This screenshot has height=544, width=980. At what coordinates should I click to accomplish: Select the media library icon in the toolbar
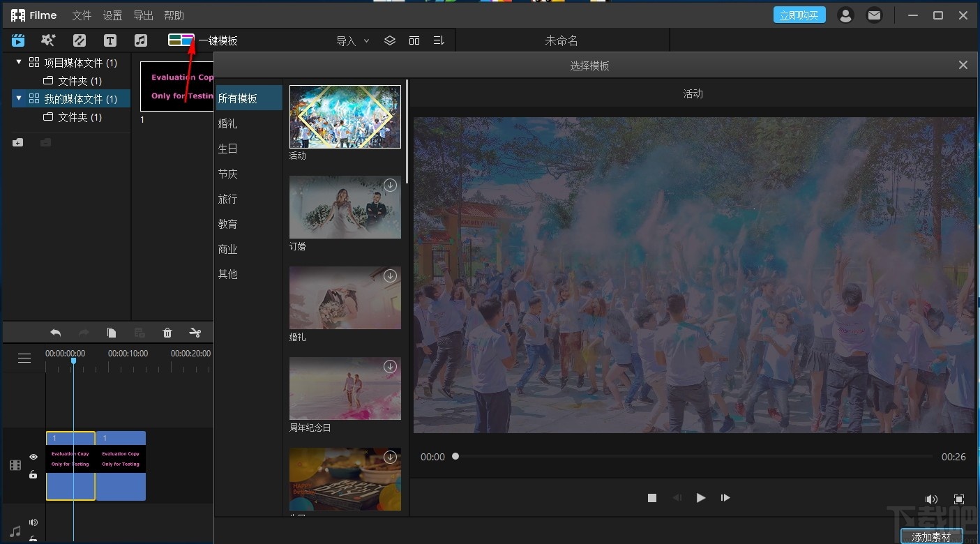click(17, 40)
